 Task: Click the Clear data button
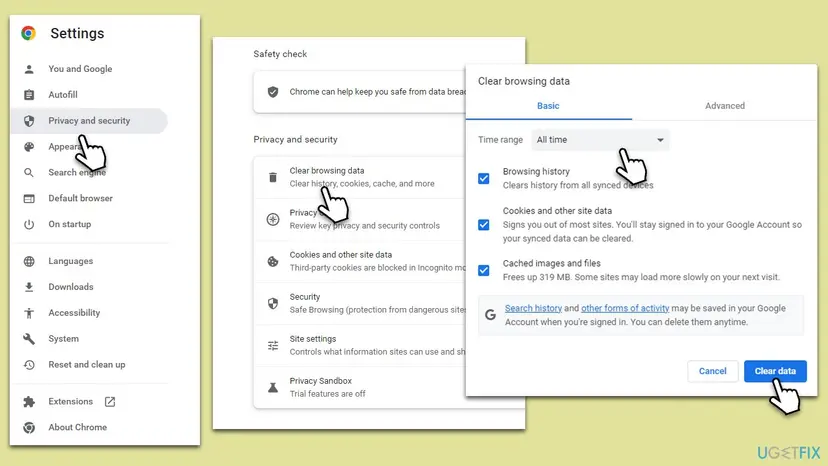[775, 371]
